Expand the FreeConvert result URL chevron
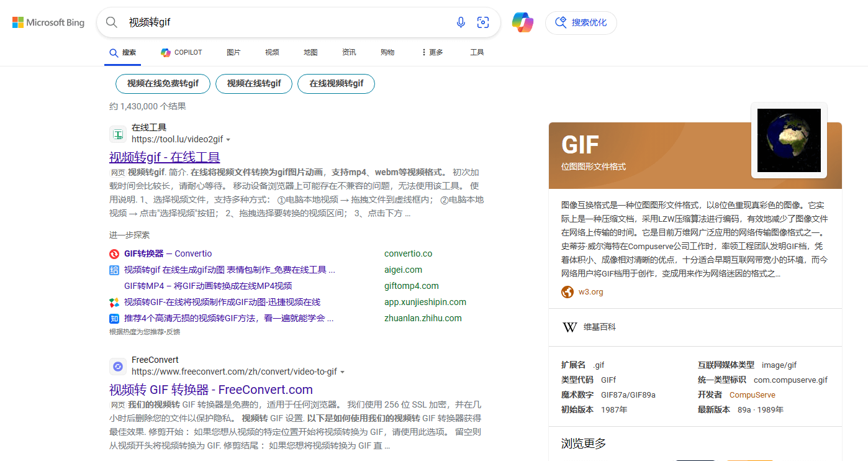868x461 pixels. [343, 372]
